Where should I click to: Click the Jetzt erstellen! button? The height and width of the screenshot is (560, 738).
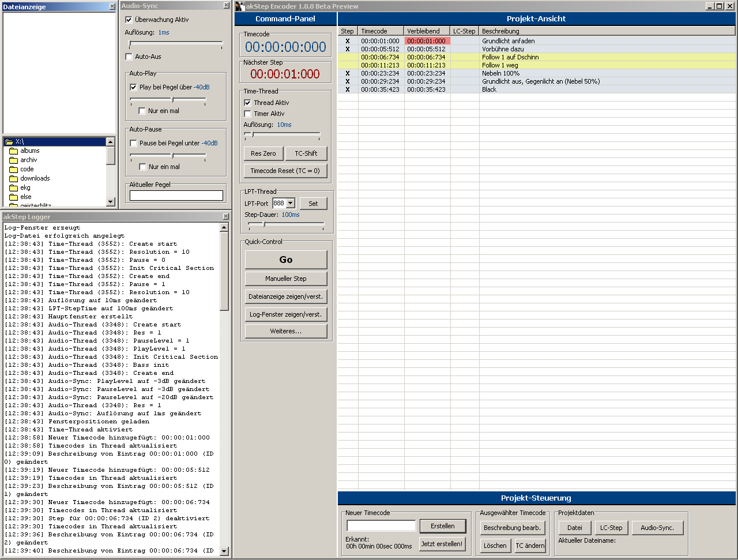click(442, 544)
